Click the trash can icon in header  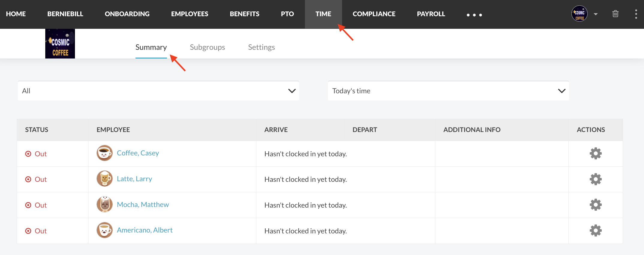tap(615, 14)
